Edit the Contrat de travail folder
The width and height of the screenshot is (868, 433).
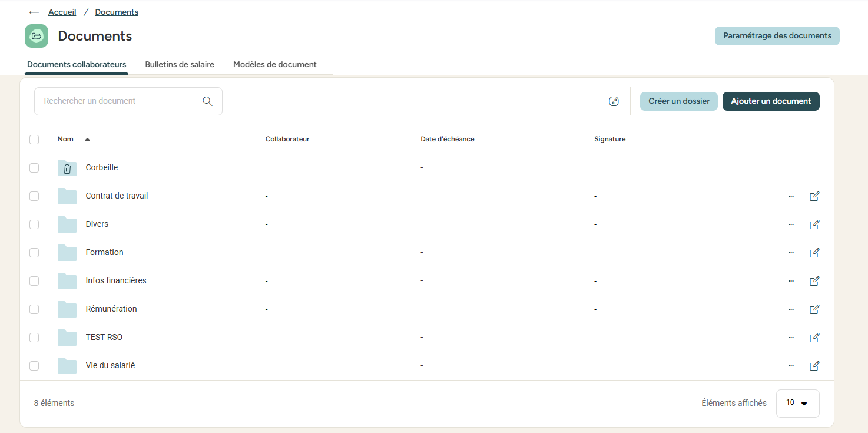click(x=814, y=196)
